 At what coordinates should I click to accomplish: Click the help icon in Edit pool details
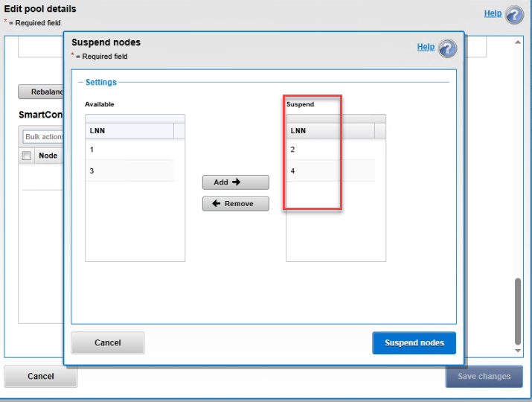[x=514, y=15]
